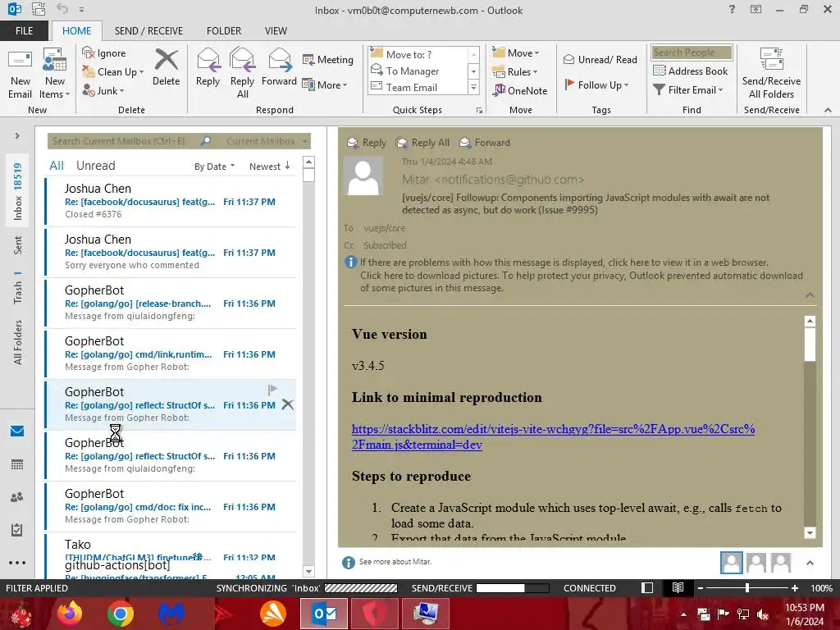Expand the Quick Steps gallery
Image resolution: width=840 pixels, height=630 pixels.
pyautogui.click(x=473, y=87)
